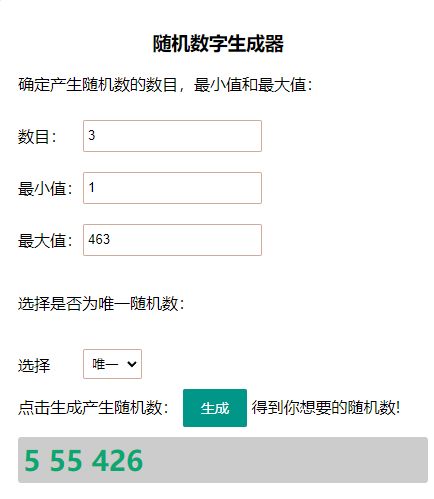Focus the 最小值 input field containing 1
The height and width of the screenshot is (499, 434).
click(172, 188)
